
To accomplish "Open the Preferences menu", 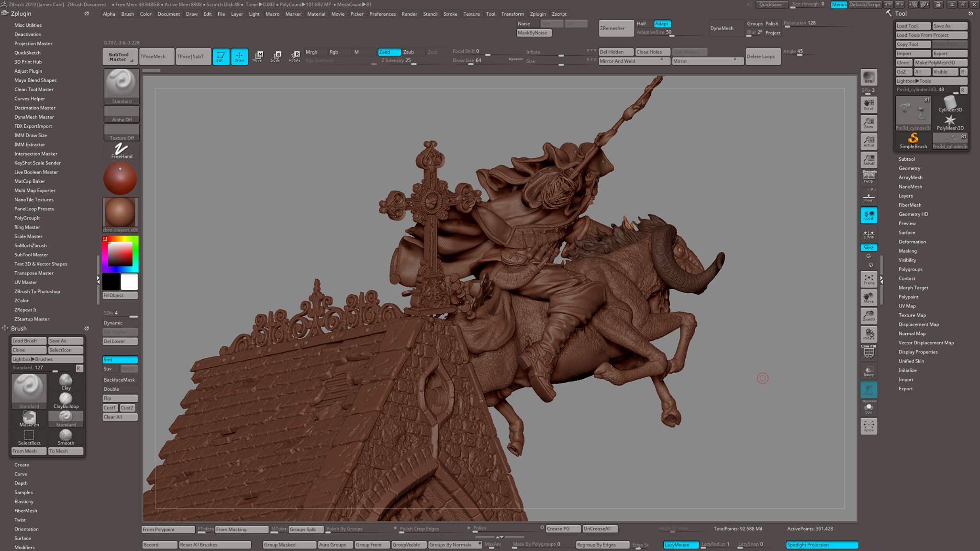I will [x=382, y=14].
